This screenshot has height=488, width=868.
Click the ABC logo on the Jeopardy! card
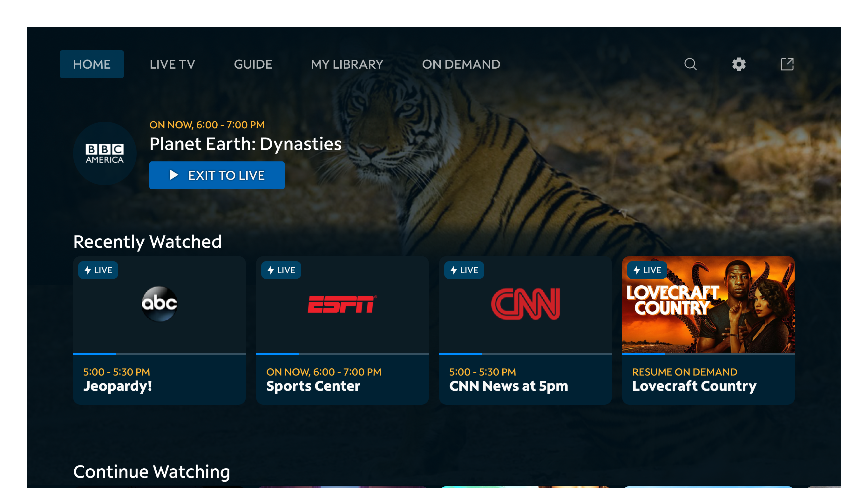click(x=159, y=304)
